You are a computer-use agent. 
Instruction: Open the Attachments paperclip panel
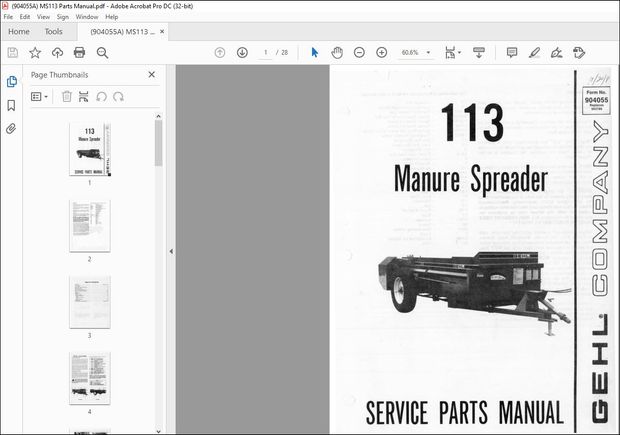(11, 129)
